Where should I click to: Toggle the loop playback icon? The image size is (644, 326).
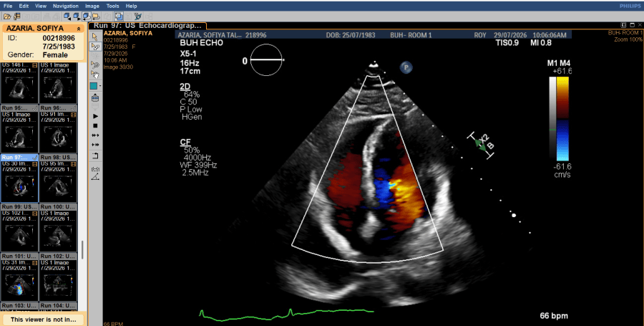coord(95,155)
